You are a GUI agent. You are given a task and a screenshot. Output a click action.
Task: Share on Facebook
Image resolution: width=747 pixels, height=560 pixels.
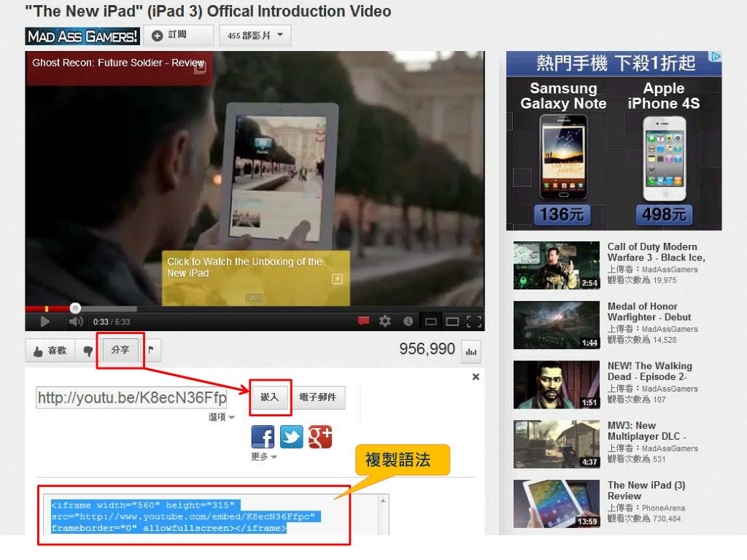tap(263, 437)
